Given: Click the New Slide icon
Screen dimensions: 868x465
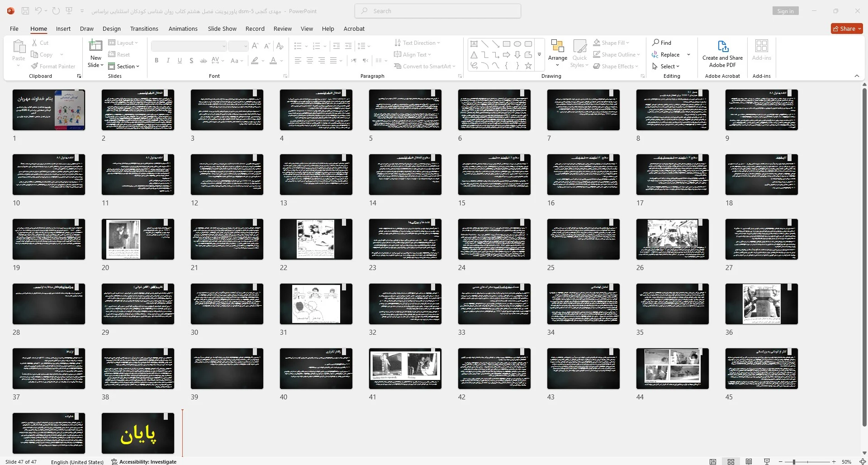Looking at the screenshot, I should (95, 46).
